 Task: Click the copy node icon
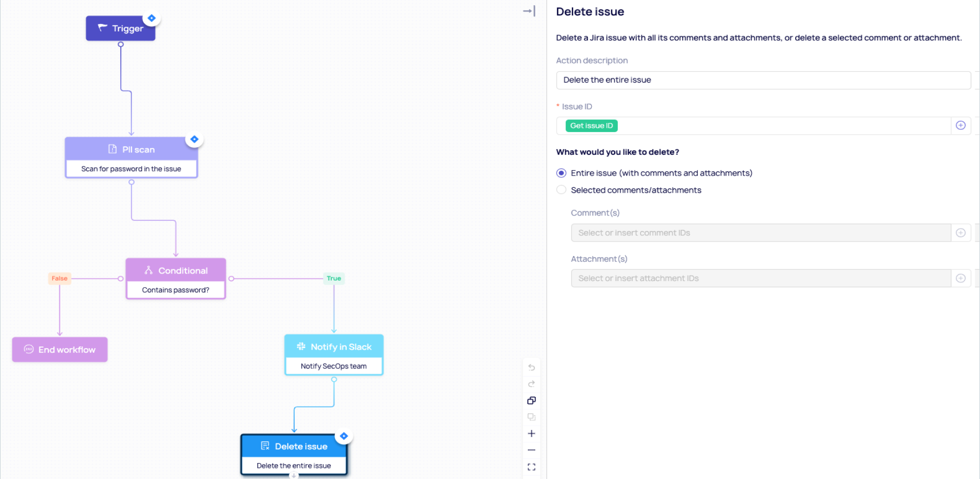531,400
